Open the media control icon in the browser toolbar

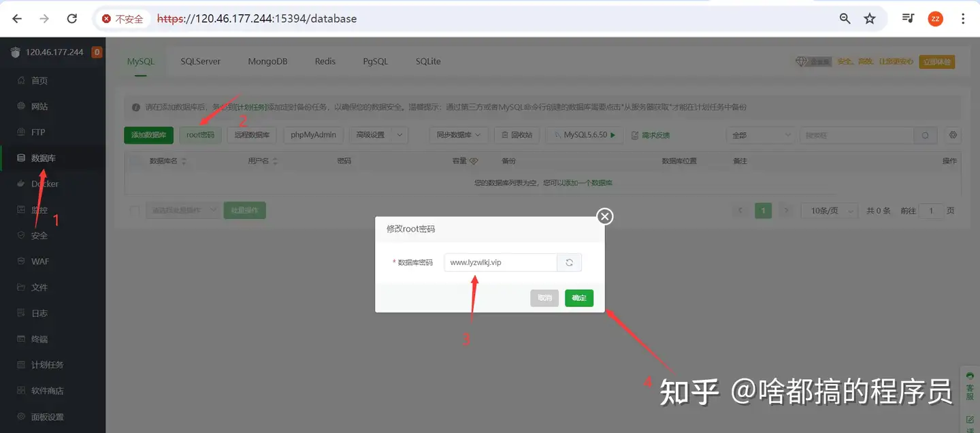[908, 19]
